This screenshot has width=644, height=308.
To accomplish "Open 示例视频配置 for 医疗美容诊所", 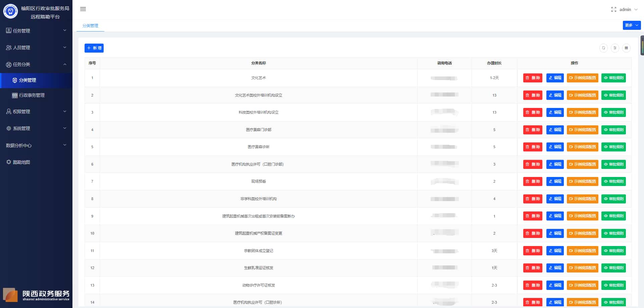I will [x=583, y=147].
